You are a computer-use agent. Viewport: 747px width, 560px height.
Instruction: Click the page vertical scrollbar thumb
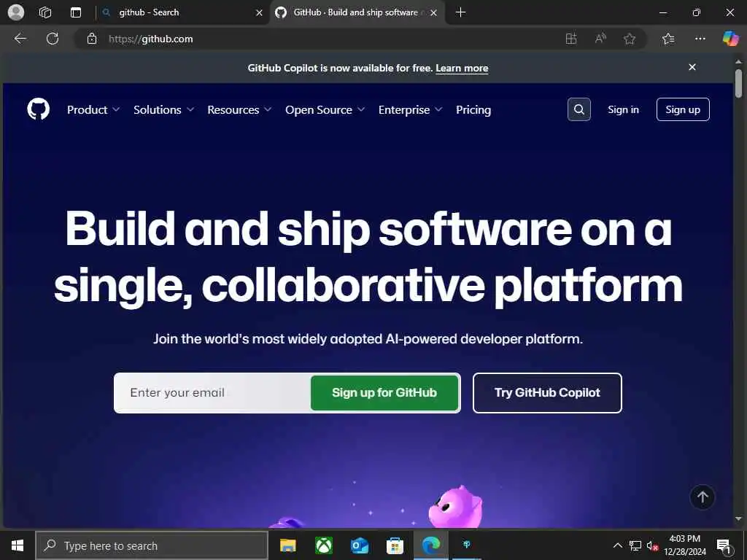[738, 83]
